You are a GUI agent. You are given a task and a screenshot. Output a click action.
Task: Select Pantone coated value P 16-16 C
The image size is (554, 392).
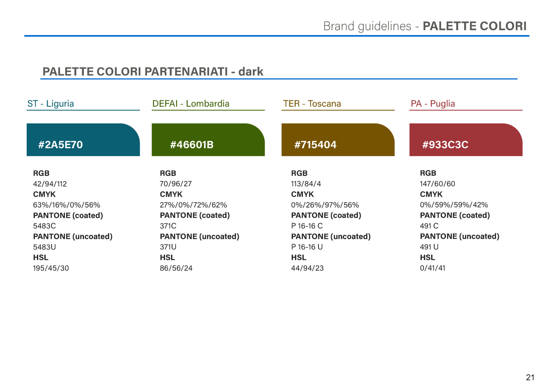(x=307, y=226)
